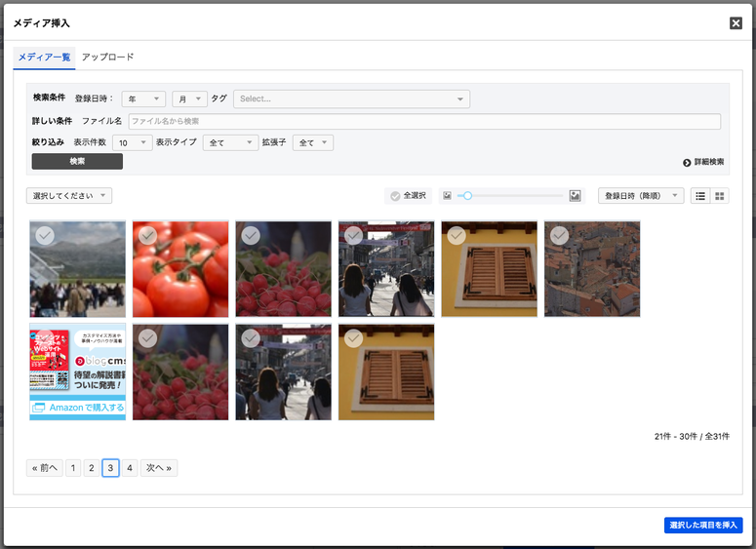Viewport: 756px width, 549px height.
Task: Open the 登録日時（降順） sort dropdown
Action: [x=640, y=196]
